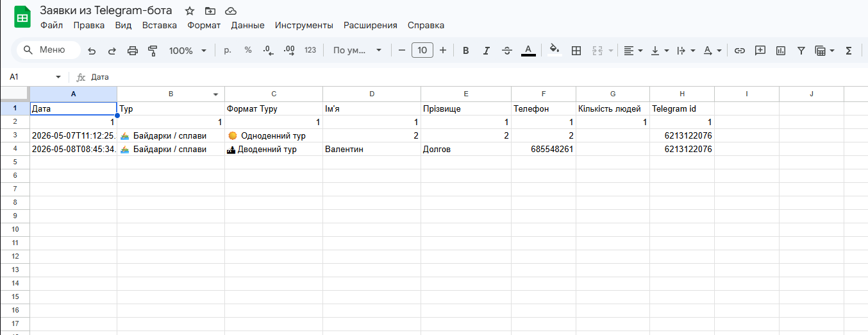Screen dimensions: 868x335
Task: Open the Вставка menu
Action: pyautogui.click(x=160, y=25)
